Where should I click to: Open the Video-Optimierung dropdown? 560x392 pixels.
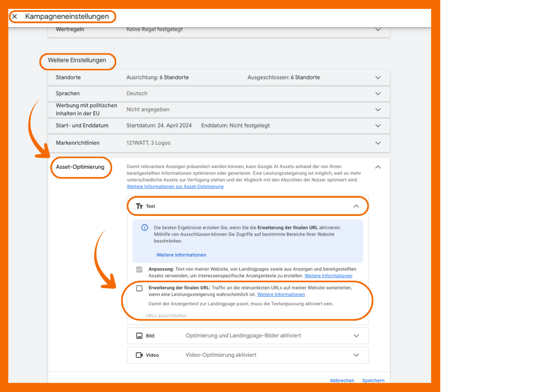(x=356, y=355)
